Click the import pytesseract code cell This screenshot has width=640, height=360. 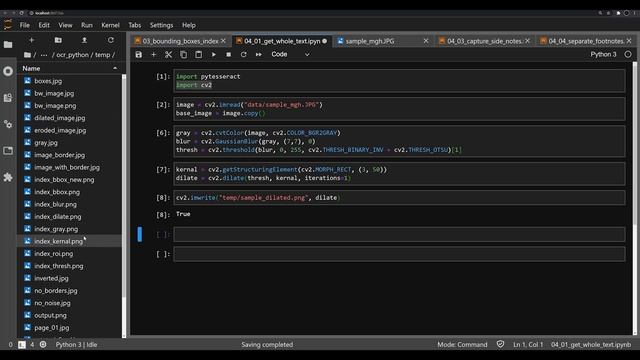[399, 81]
